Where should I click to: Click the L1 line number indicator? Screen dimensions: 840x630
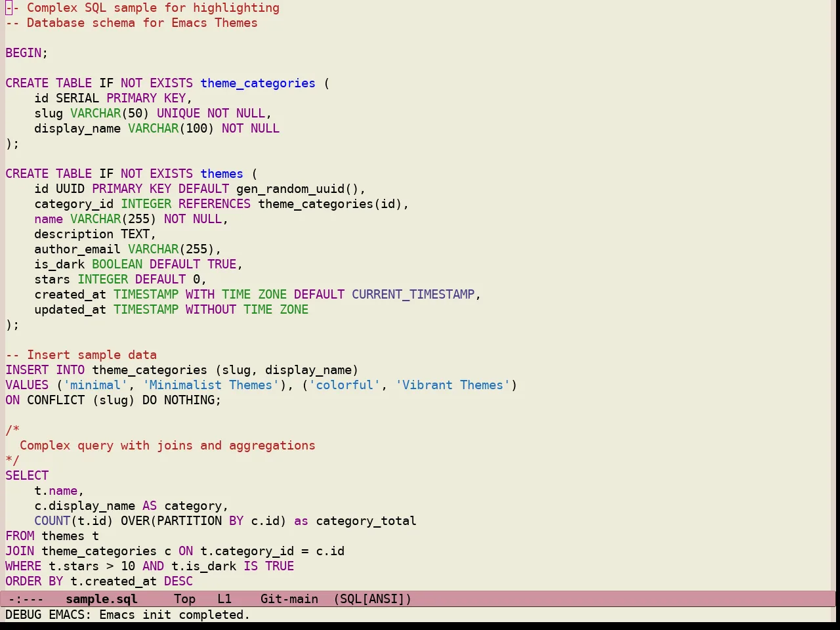pyautogui.click(x=224, y=598)
